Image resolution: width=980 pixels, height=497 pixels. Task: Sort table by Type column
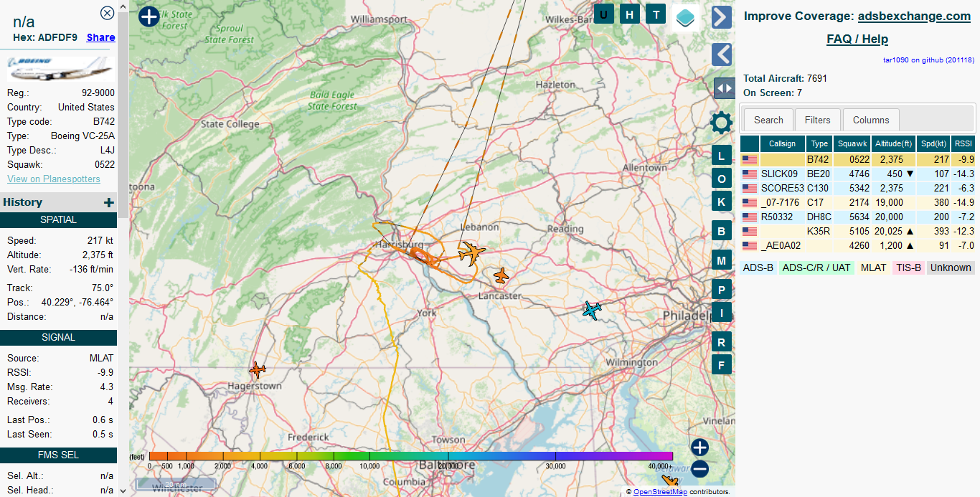tap(819, 143)
